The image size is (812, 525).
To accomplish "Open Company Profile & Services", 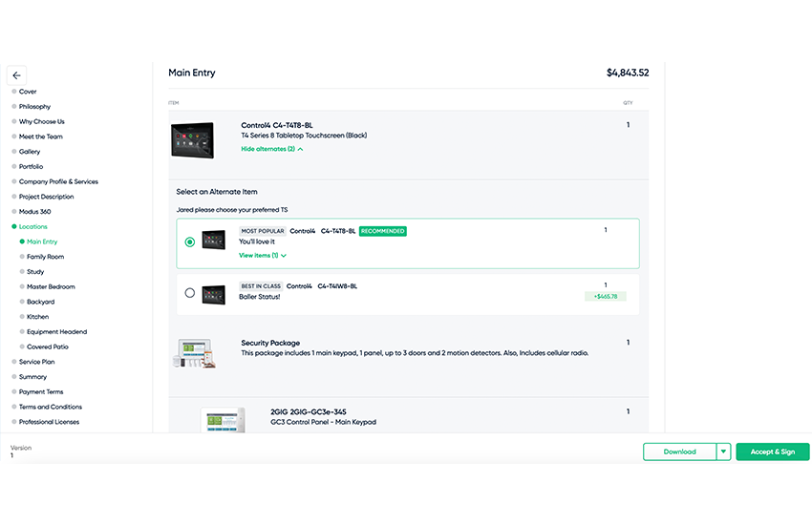I will click(58, 181).
